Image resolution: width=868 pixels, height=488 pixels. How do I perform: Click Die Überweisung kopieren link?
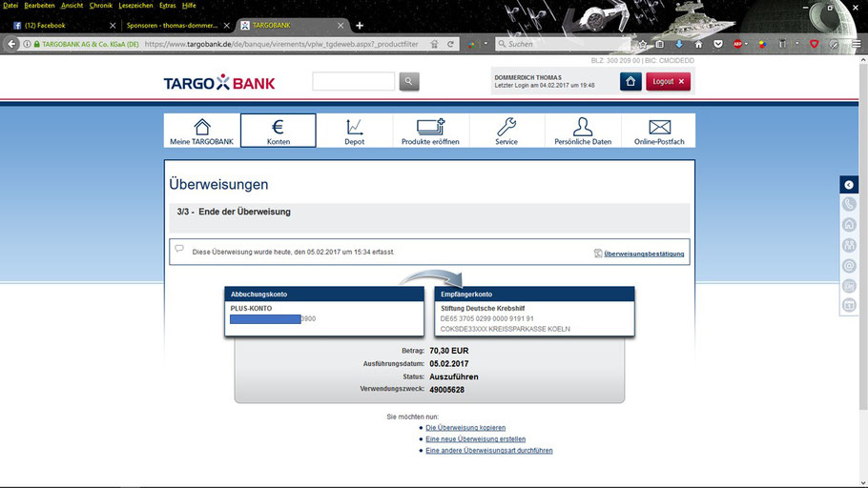(x=465, y=428)
